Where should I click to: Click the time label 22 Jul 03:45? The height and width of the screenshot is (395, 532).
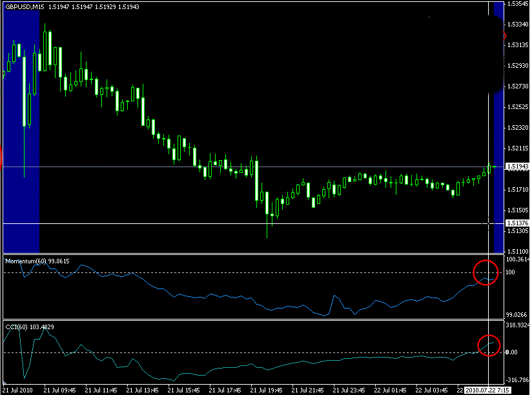coord(431,390)
